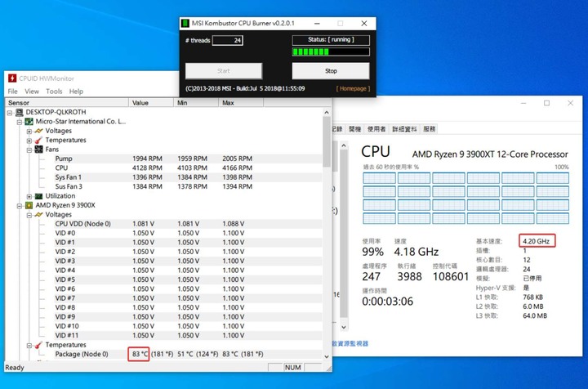Select the Sys Fan 1 row
Viewport: 588px width, 389px height.
click(x=188, y=177)
